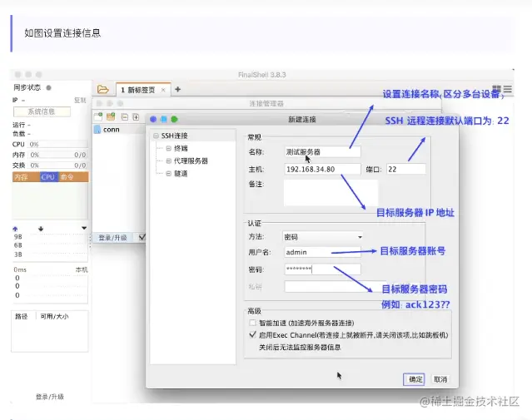Switch to the CPU tab in process panel

(47, 176)
